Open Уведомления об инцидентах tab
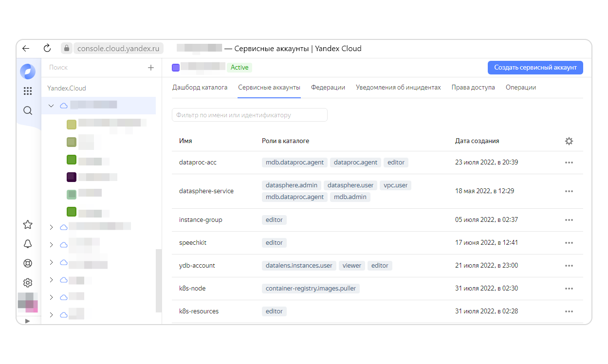This screenshot has width=608, height=364. tap(398, 88)
